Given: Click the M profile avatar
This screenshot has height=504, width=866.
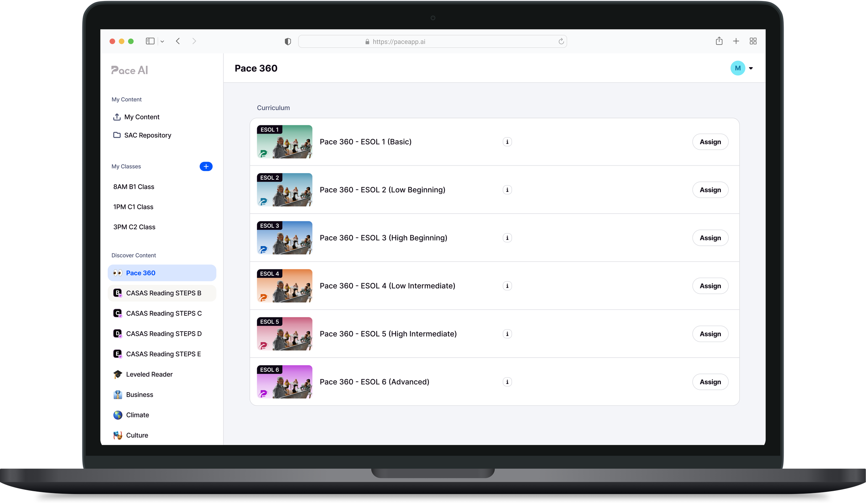Looking at the screenshot, I should point(737,68).
